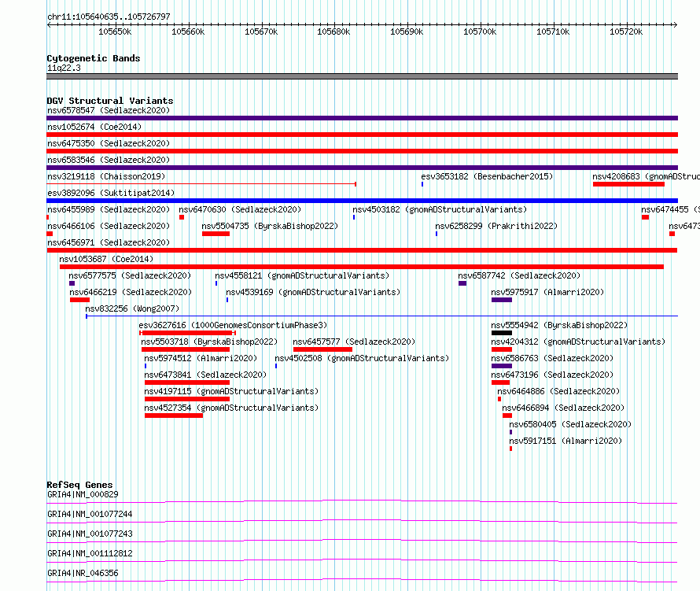Select nsv5554942 (ByrskaBishop2022) label

click(x=559, y=325)
